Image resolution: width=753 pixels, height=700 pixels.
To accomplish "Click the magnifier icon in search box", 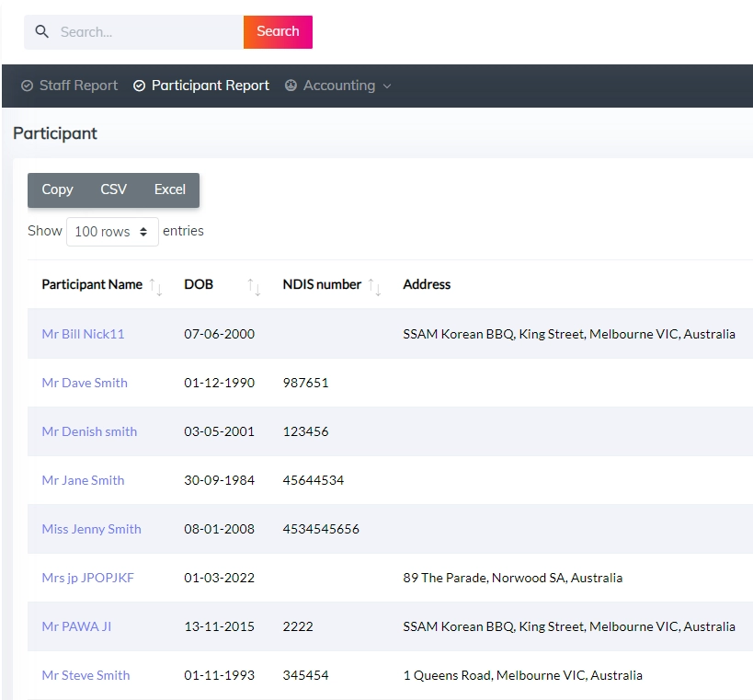I will [41, 31].
